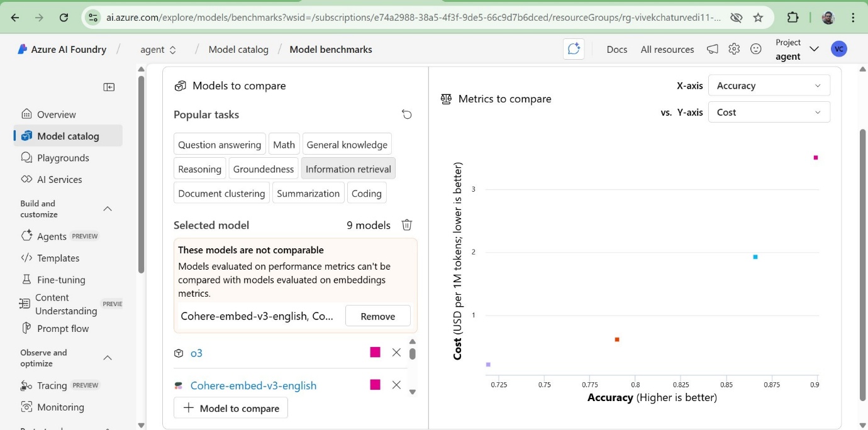Click the magenta data point near 0.9 accuracy
Viewport: 868px width, 430px height.
[x=816, y=158]
